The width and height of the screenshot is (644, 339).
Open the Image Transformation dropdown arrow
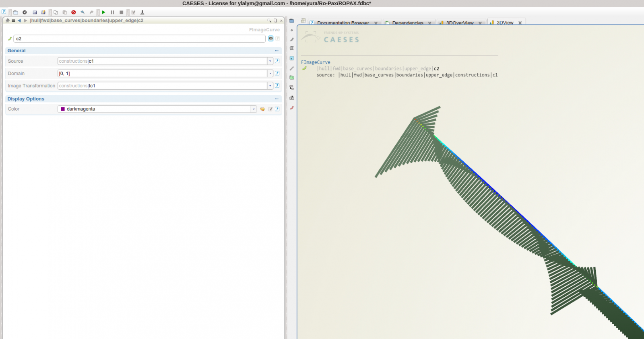click(270, 86)
